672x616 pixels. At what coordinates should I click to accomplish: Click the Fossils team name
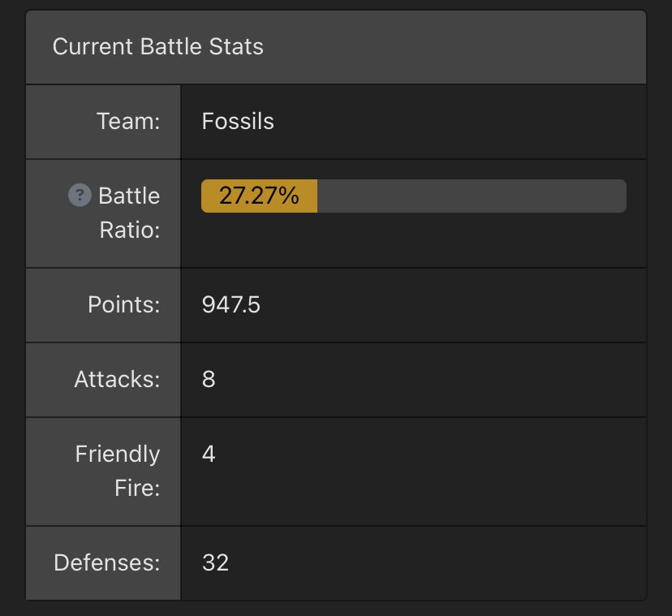[238, 121]
